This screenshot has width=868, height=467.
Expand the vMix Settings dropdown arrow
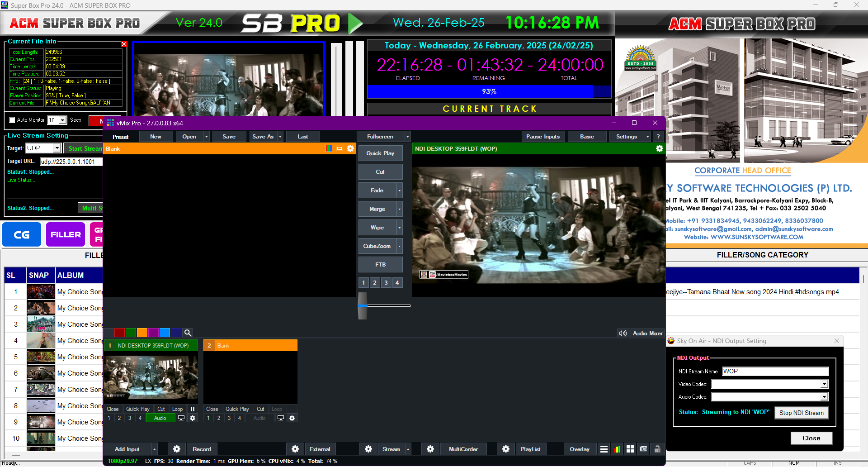point(647,137)
